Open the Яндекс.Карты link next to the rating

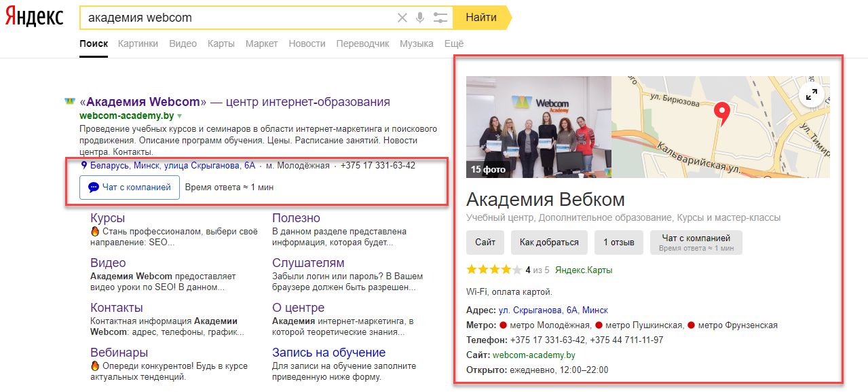[584, 270]
